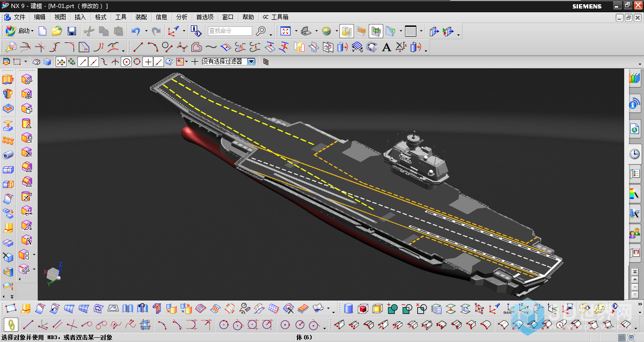Open the HD3D tools bookshelf icon
Screen dimensions: 644x342
(635, 78)
